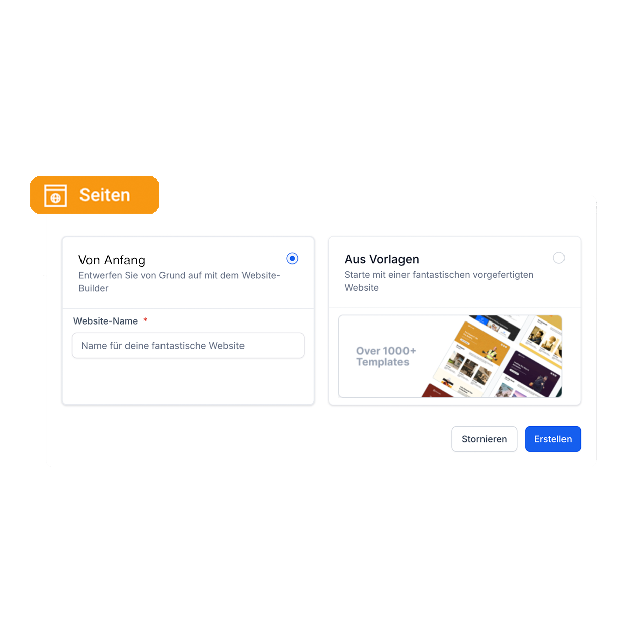Click the Aus Vorlagen heading
The height and width of the screenshot is (644, 644).
click(382, 259)
